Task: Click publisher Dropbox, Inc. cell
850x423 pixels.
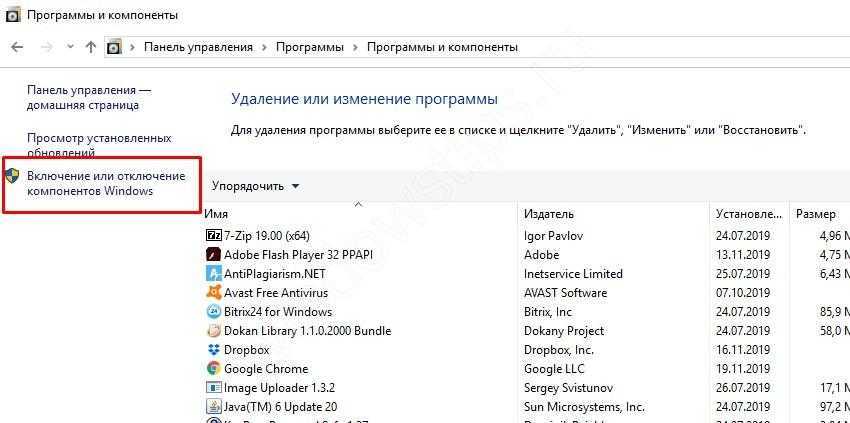Action: (559, 350)
